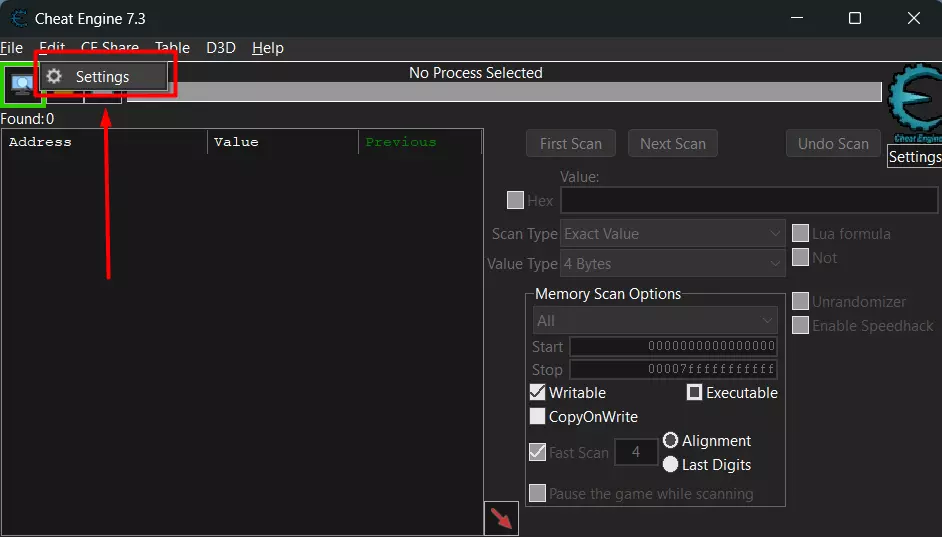Select the Last Digits radio button

tap(670, 464)
